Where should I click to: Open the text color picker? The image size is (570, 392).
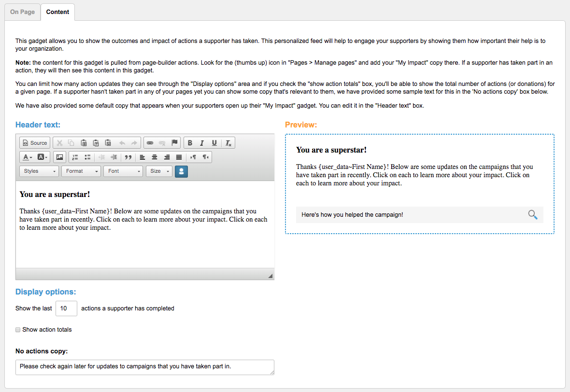tap(27, 157)
